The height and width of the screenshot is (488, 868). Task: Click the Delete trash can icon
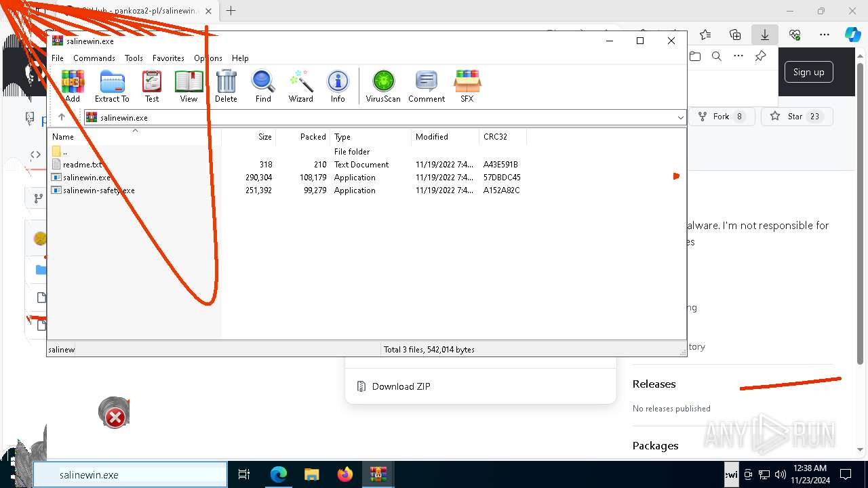pos(226,86)
